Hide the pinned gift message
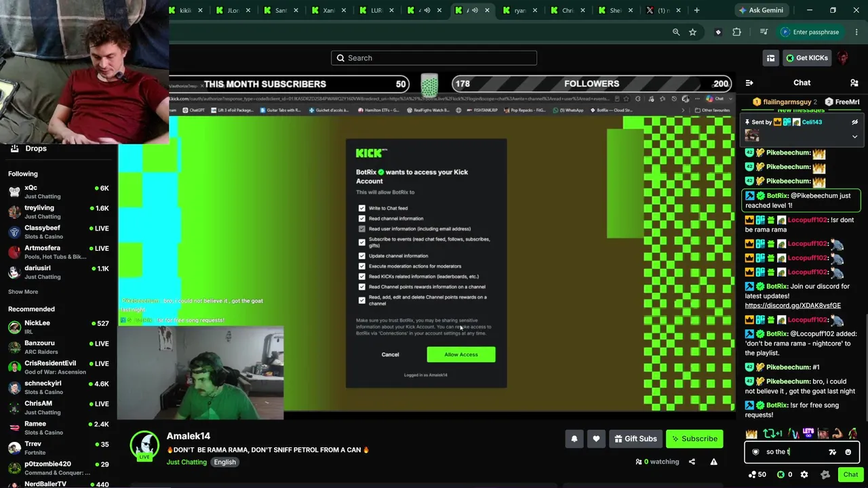This screenshot has width=868, height=488. (x=854, y=122)
